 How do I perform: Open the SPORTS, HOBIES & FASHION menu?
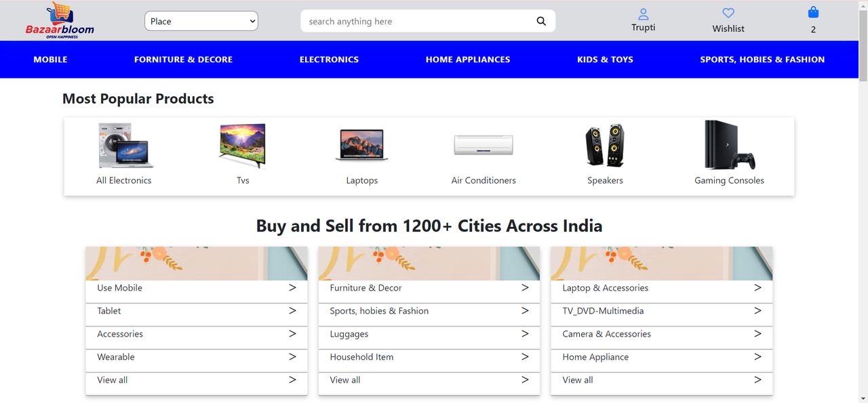762,60
